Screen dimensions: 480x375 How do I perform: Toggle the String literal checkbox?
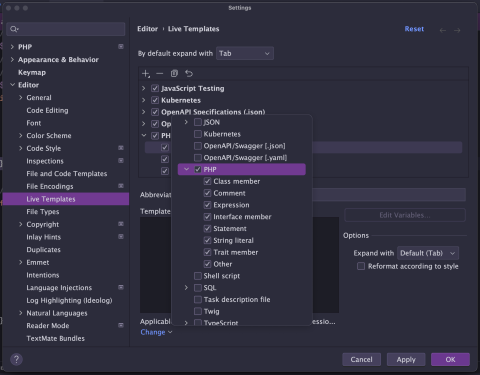point(207,240)
